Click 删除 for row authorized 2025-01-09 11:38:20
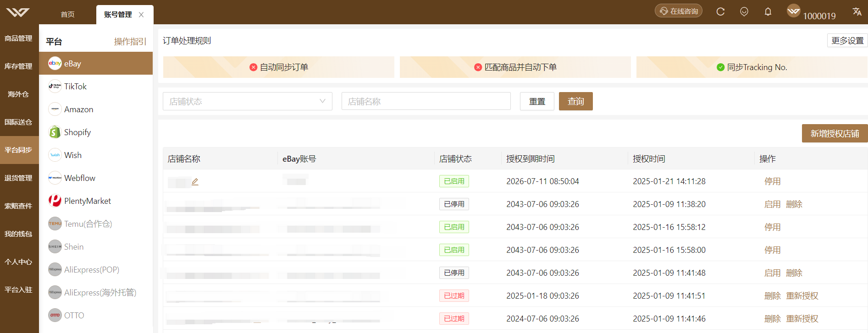This screenshot has width=868, height=333. (794, 204)
